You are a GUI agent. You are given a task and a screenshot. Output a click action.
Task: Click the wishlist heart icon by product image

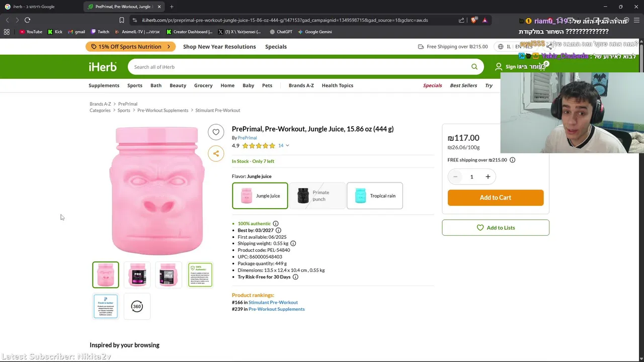click(x=216, y=132)
